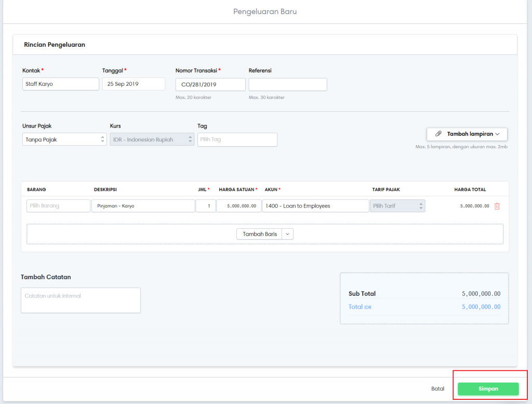Select the Pilih Barang item field
This screenshot has height=404, width=532.
pos(58,206)
